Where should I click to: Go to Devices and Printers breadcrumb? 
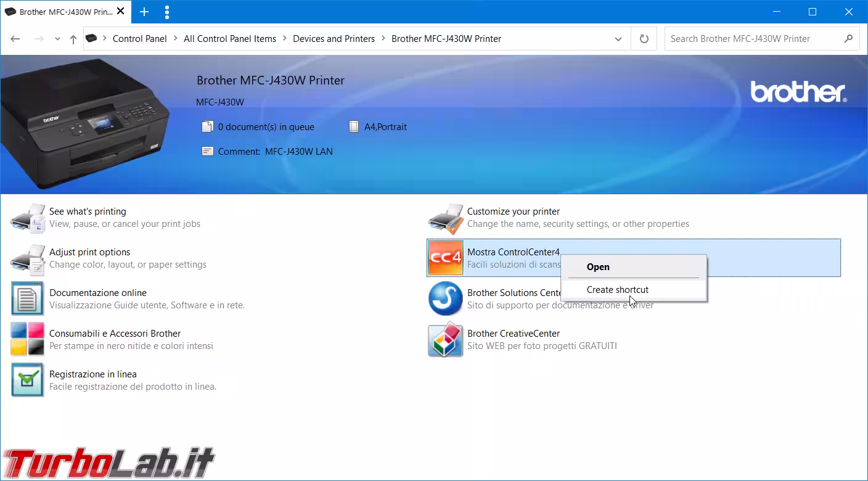coord(334,39)
